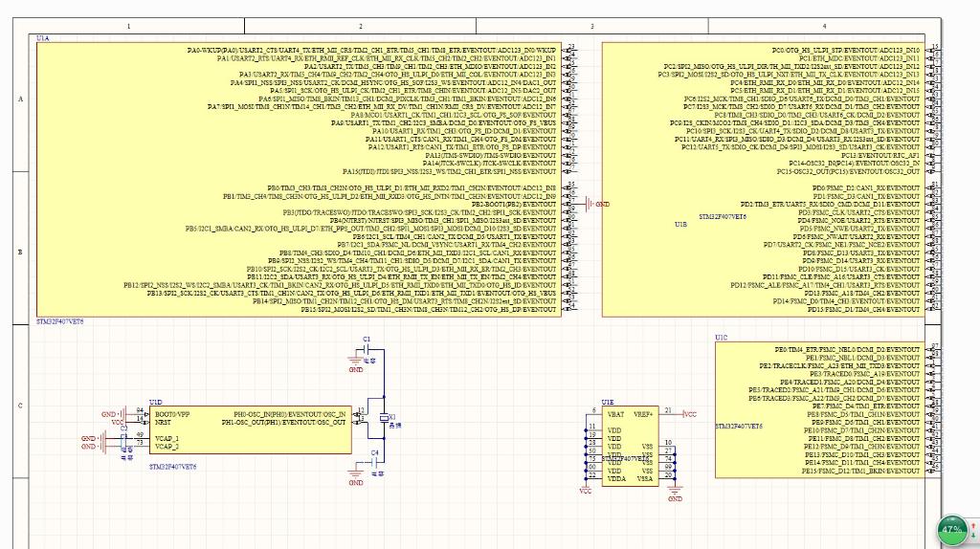Click the PE15 pin name in U1C
This screenshot has width=980, height=549.
tap(860, 471)
